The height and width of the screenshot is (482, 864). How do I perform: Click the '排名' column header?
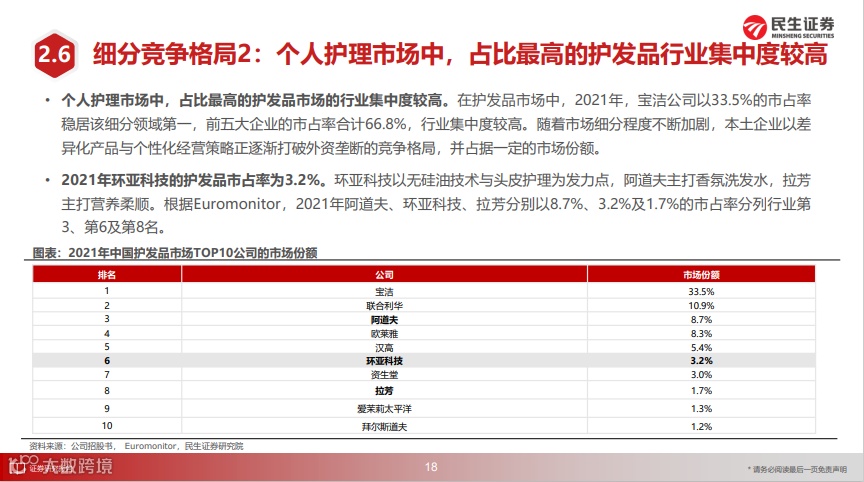(x=107, y=274)
